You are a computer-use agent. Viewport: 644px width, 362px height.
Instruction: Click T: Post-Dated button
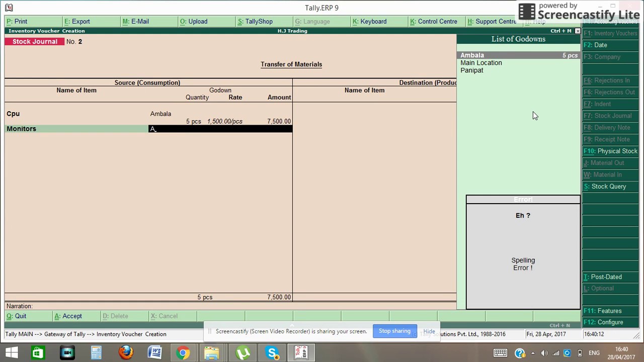[611, 277]
